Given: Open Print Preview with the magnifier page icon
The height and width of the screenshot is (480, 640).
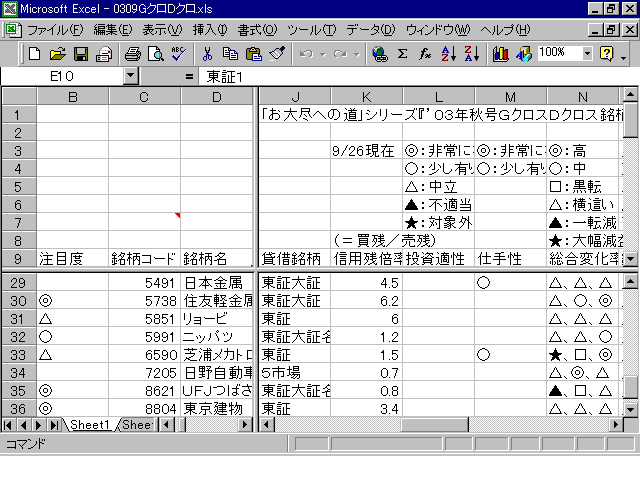Looking at the screenshot, I should 156,54.
